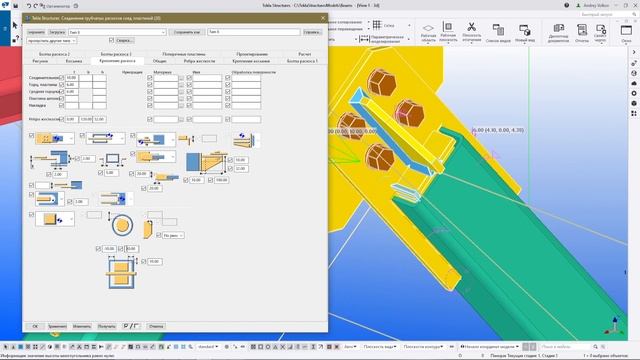Click the Получить button
Screen dimensions: 640x360
tap(107, 326)
